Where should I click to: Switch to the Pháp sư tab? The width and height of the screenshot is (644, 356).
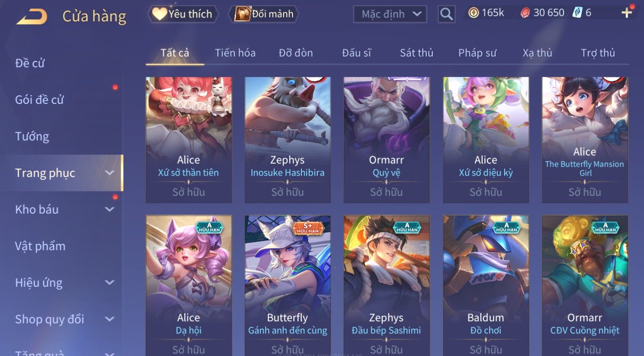click(477, 53)
